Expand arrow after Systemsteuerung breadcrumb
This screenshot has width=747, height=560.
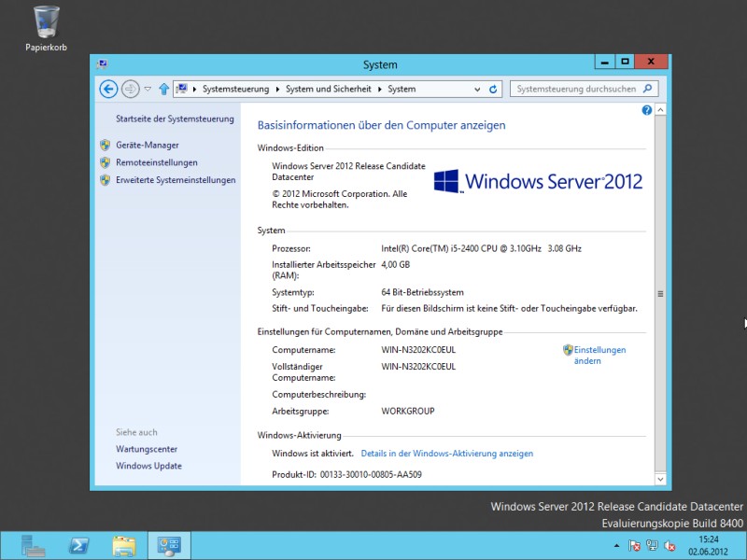coord(277,89)
